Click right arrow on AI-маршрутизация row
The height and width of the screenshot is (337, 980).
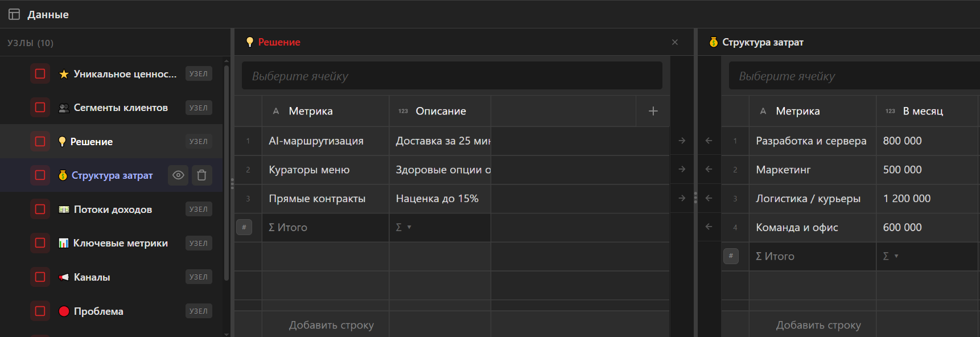682,141
